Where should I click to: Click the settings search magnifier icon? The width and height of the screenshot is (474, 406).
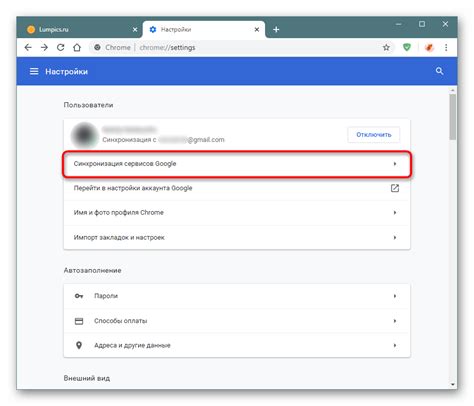point(439,71)
